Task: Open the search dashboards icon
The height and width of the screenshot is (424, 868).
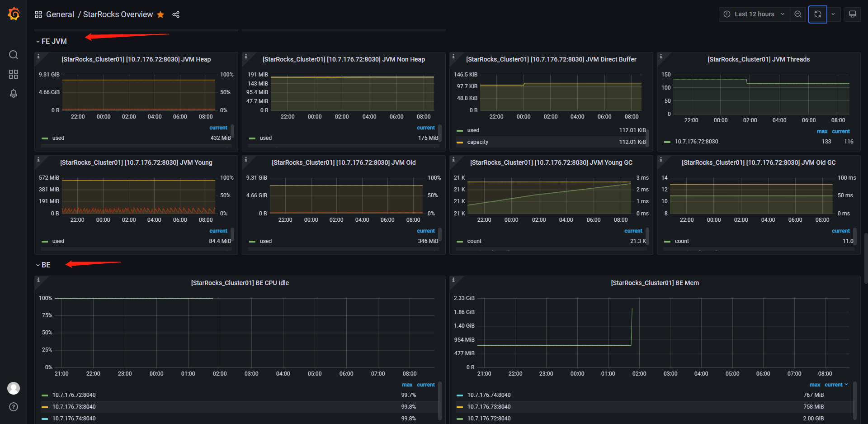Action: tap(14, 55)
